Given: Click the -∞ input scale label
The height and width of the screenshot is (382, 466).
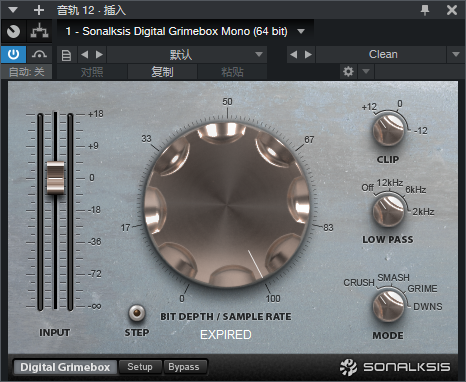Looking at the screenshot, I should [94, 306].
